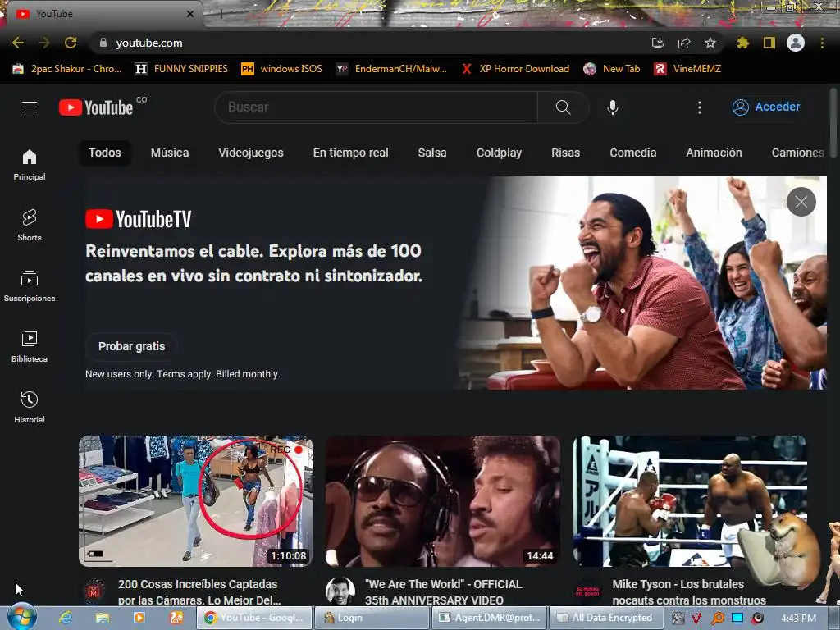
Task: Open YouTube settings three-dot menu
Action: point(699,107)
